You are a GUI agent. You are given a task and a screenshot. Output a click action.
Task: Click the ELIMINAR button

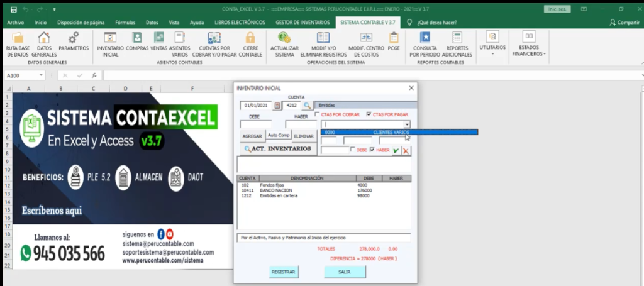pyautogui.click(x=304, y=136)
